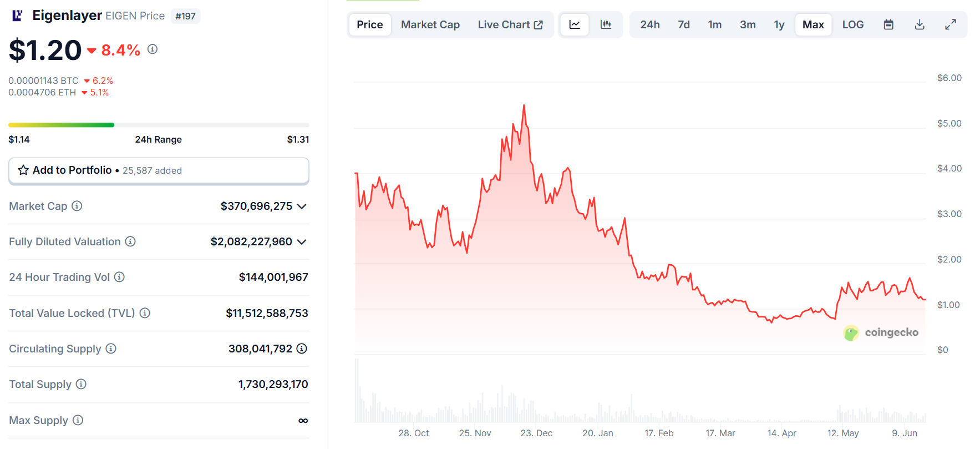Click the Eigenlayer logo icon
This screenshot has height=449, width=980.
[x=17, y=16]
